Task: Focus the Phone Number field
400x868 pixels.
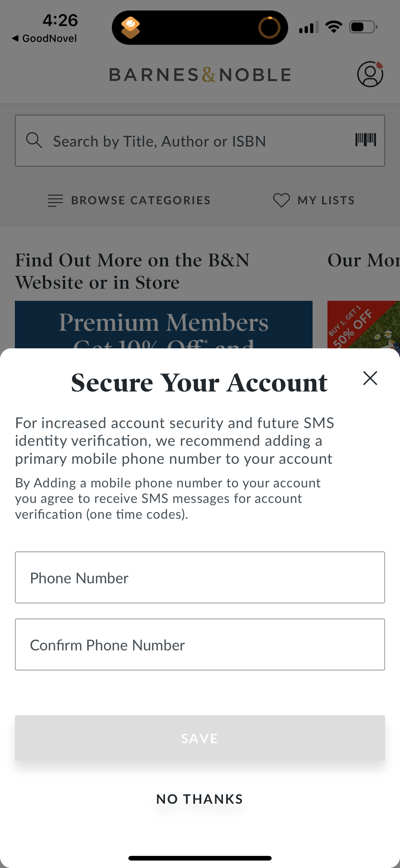Action: (x=200, y=577)
